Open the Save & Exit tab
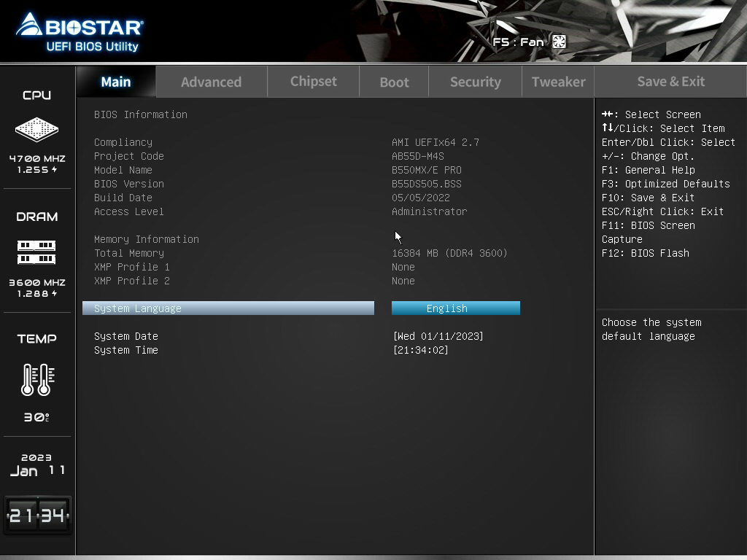Viewport: 747px width, 560px height. (x=671, y=82)
